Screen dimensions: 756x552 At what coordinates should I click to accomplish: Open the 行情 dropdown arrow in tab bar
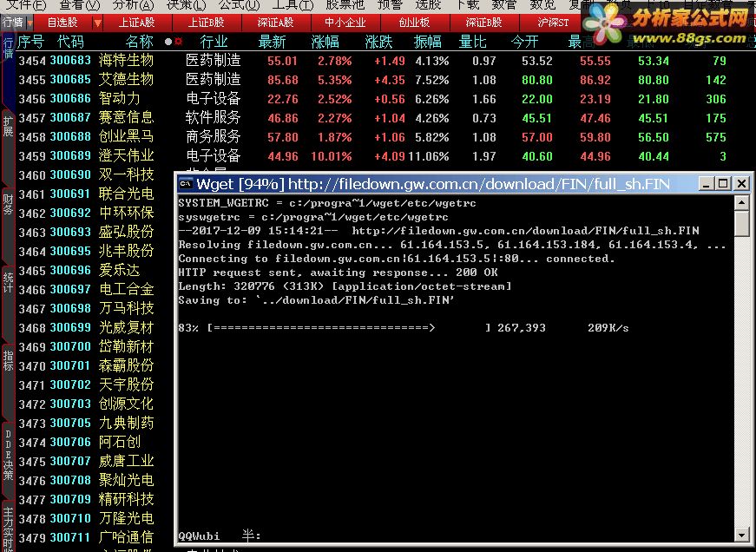(30, 23)
